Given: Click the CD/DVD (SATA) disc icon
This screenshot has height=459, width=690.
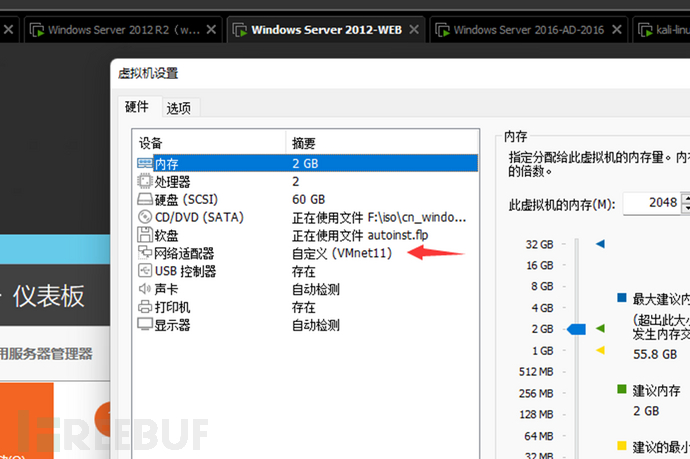Looking at the screenshot, I should tap(144, 217).
